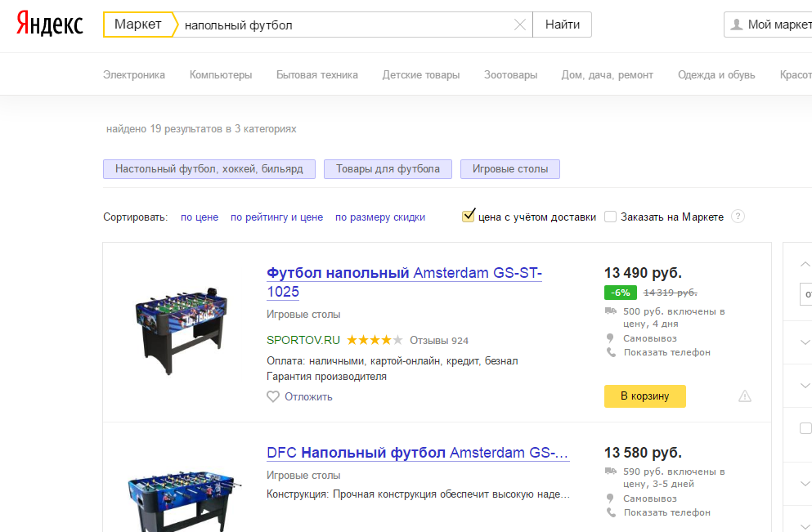
Task: Add first product В корзину
Action: (644, 396)
